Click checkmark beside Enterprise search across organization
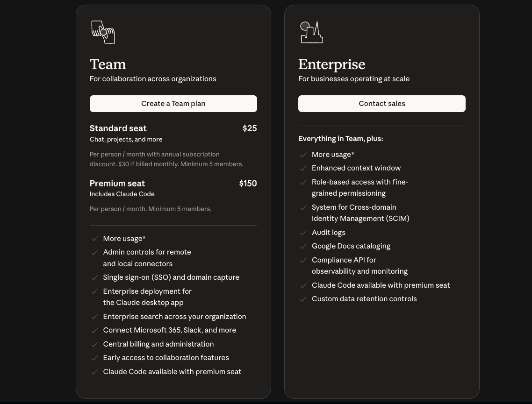The image size is (532, 404). pos(94,317)
